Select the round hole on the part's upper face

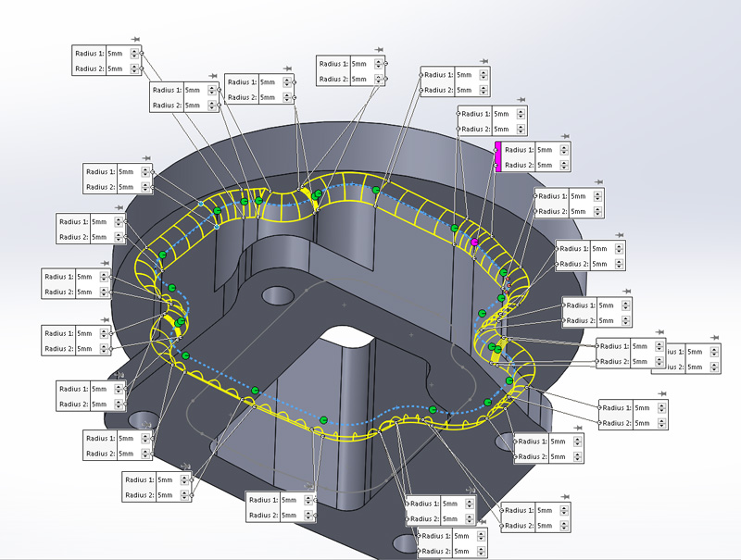tap(276, 295)
